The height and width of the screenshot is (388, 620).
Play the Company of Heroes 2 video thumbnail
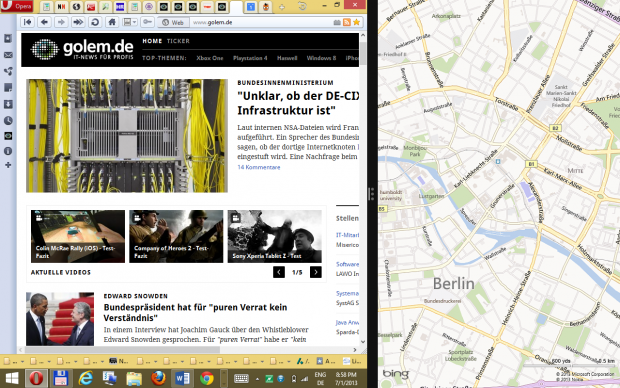(x=176, y=236)
